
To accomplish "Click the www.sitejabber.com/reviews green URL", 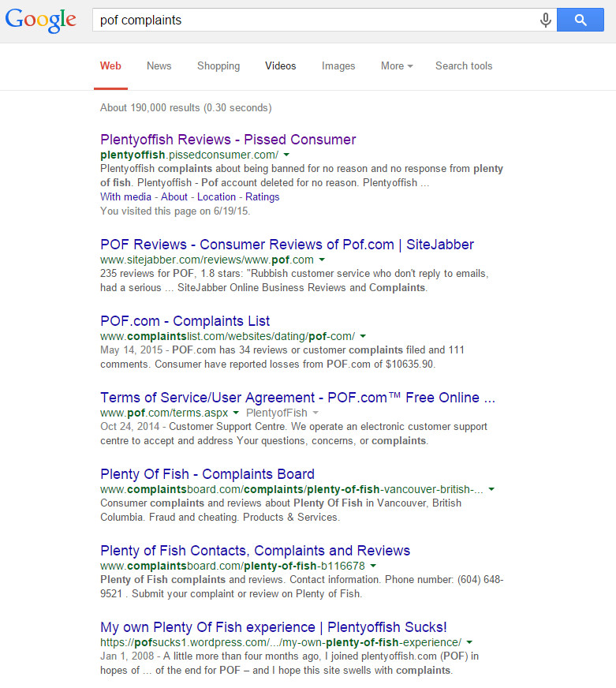I will pos(207,260).
